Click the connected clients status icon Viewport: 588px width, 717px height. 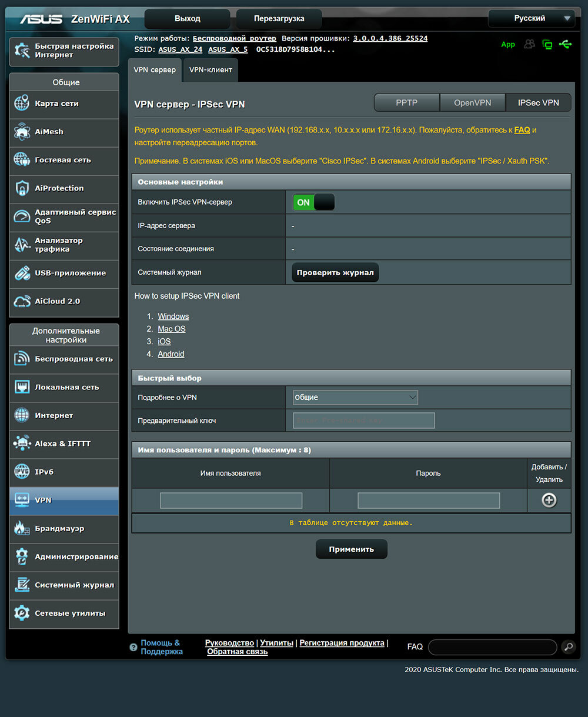(x=530, y=44)
